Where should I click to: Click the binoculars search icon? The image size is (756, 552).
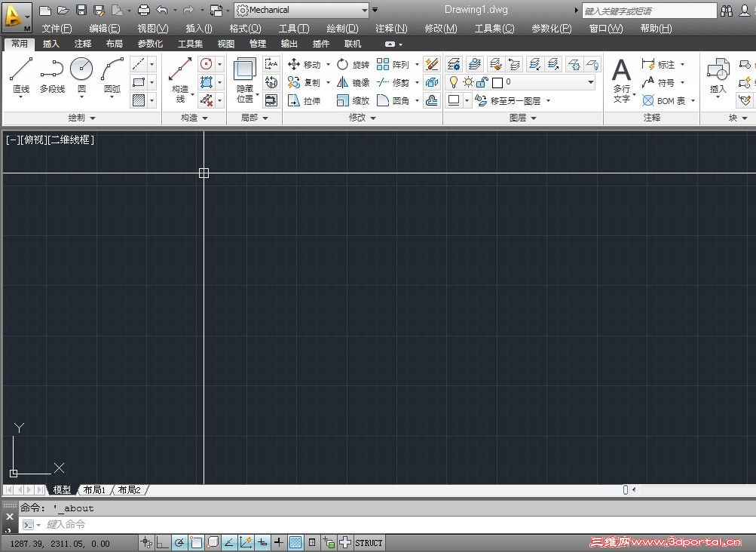point(726,10)
